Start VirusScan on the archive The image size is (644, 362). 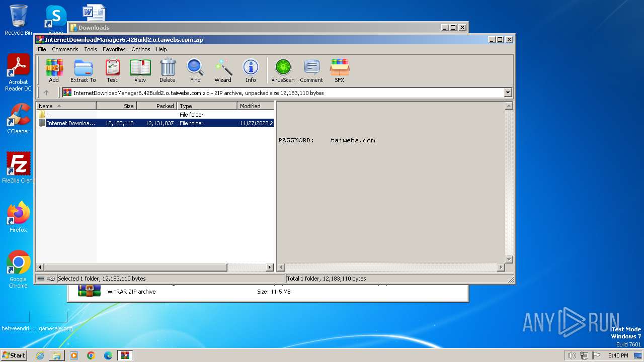point(283,70)
